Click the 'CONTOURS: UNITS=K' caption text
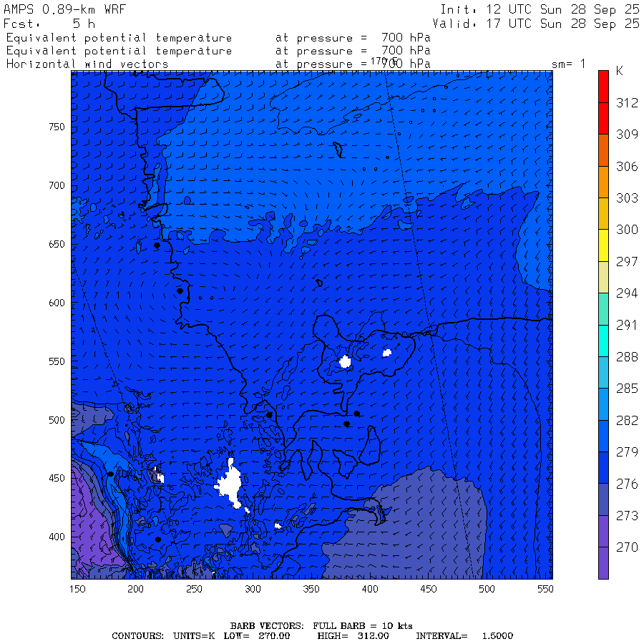Viewport: 644px width, 644px height. (163, 636)
